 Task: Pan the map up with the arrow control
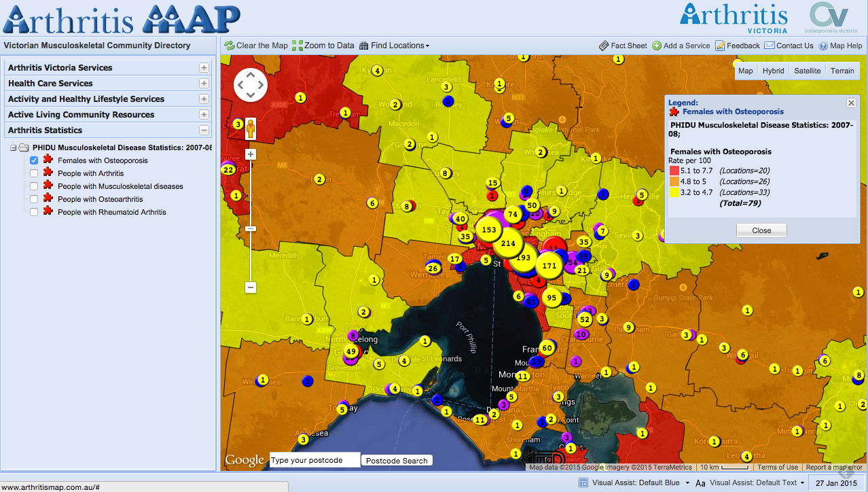coord(251,74)
